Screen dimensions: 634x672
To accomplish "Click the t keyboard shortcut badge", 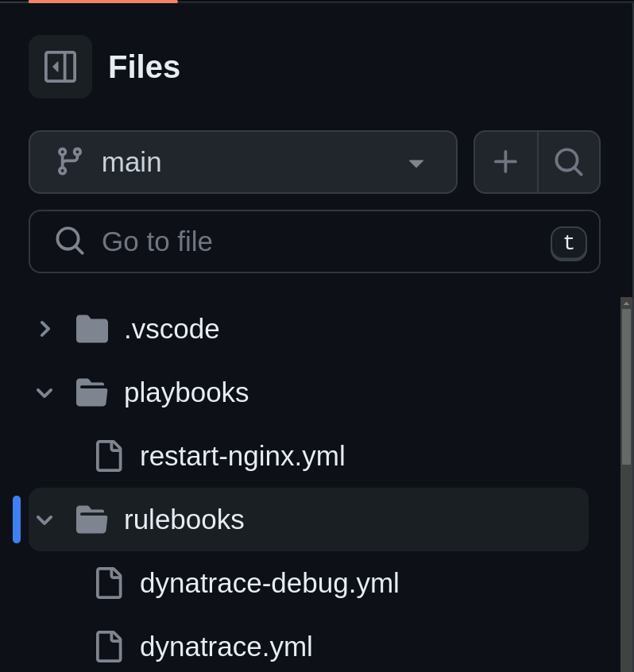I will [x=568, y=243].
